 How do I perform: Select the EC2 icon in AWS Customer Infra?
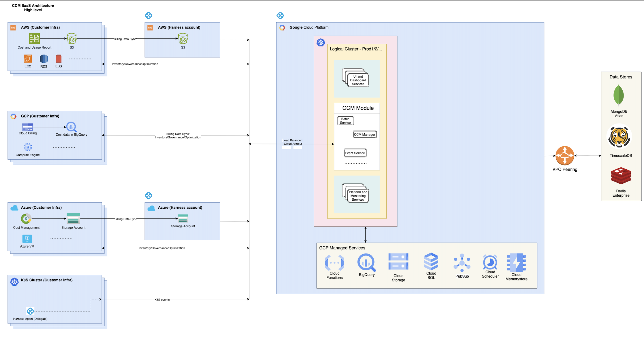pyautogui.click(x=27, y=59)
